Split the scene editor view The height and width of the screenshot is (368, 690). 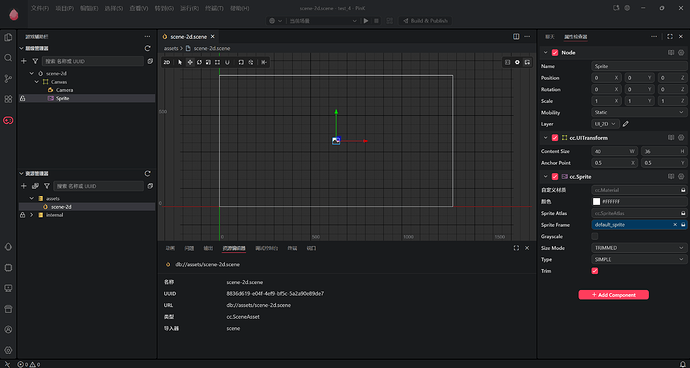click(x=516, y=37)
